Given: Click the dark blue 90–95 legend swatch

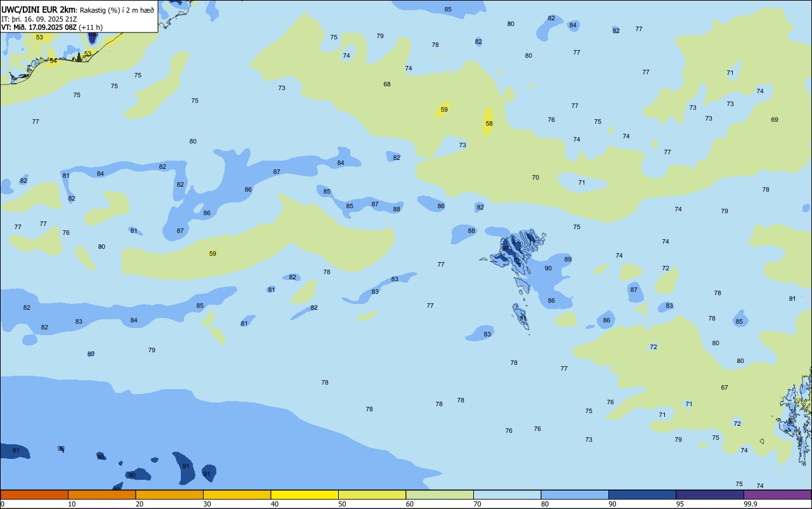Looking at the screenshot, I should point(642,494).
